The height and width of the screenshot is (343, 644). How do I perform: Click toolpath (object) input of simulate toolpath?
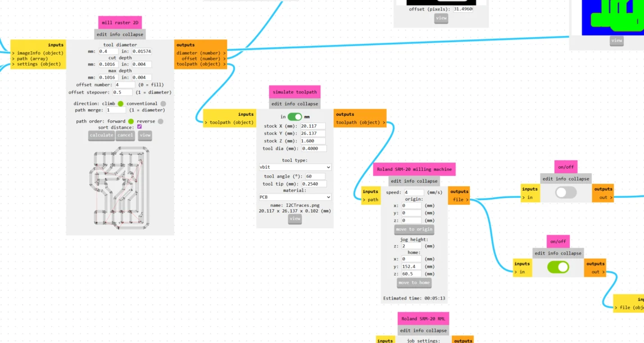229,123
